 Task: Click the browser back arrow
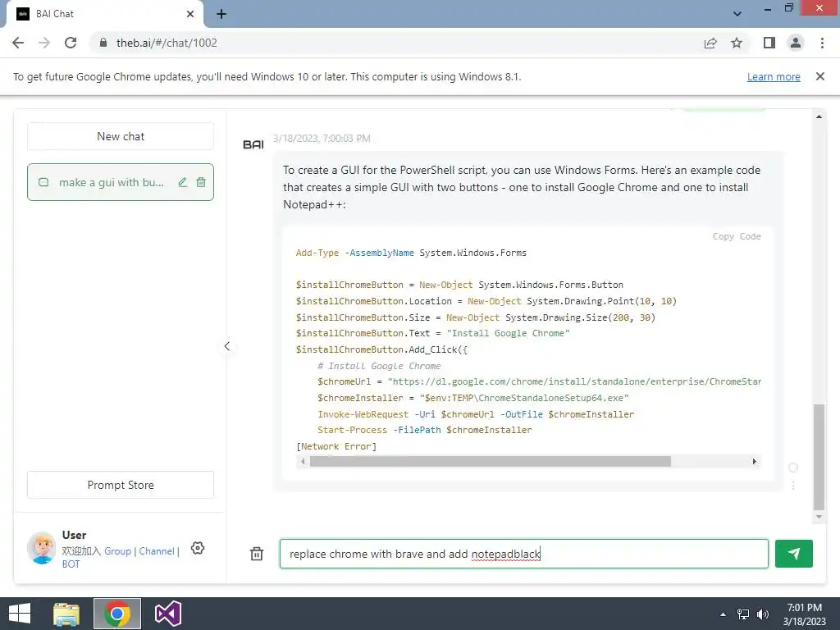click(18, 43)
